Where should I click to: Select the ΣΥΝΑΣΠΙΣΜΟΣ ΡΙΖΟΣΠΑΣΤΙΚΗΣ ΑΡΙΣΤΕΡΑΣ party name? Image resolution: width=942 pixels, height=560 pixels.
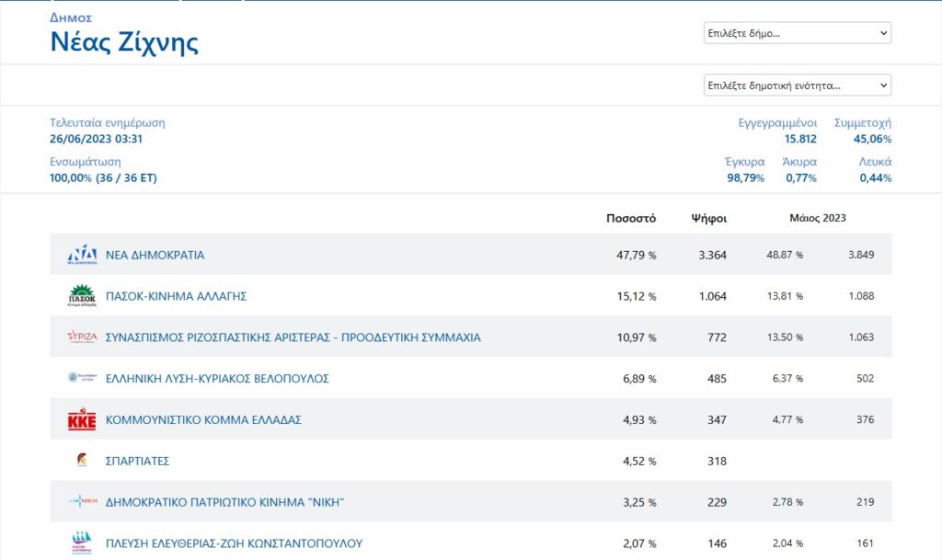pos(293,337)
